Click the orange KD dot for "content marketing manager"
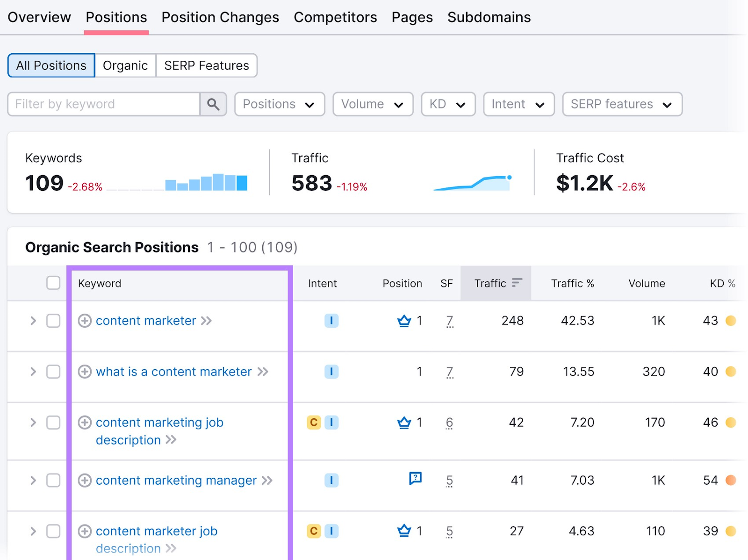Screen dimensions: 748x560 click(x=731, y=480)
